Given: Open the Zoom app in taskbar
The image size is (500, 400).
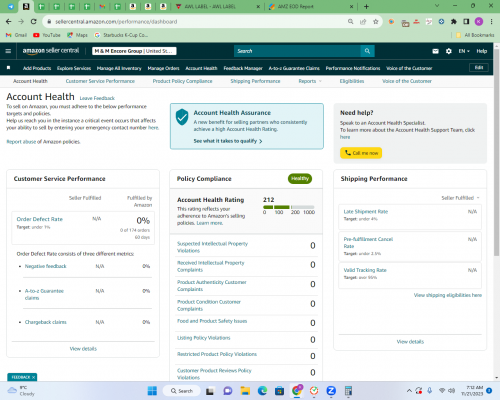Looking at the screenshot, I should (331, 391).
